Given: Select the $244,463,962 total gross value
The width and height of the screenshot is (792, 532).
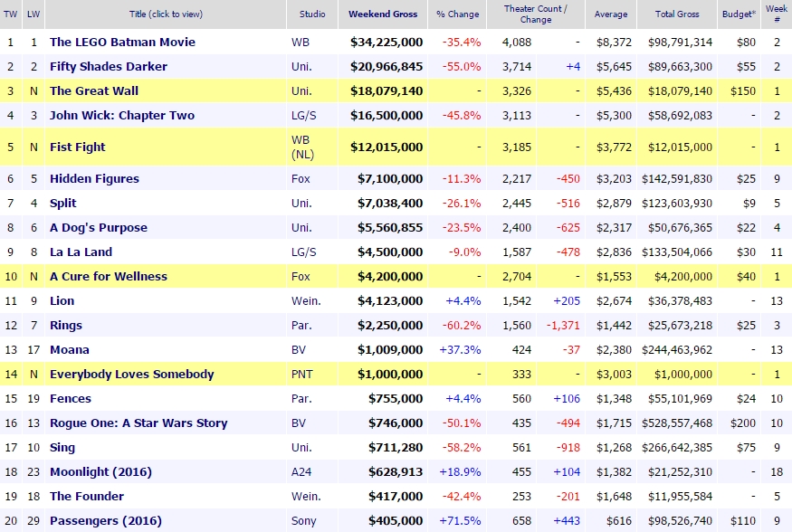Looking at the screenshot, I should (x=677, y=350).
